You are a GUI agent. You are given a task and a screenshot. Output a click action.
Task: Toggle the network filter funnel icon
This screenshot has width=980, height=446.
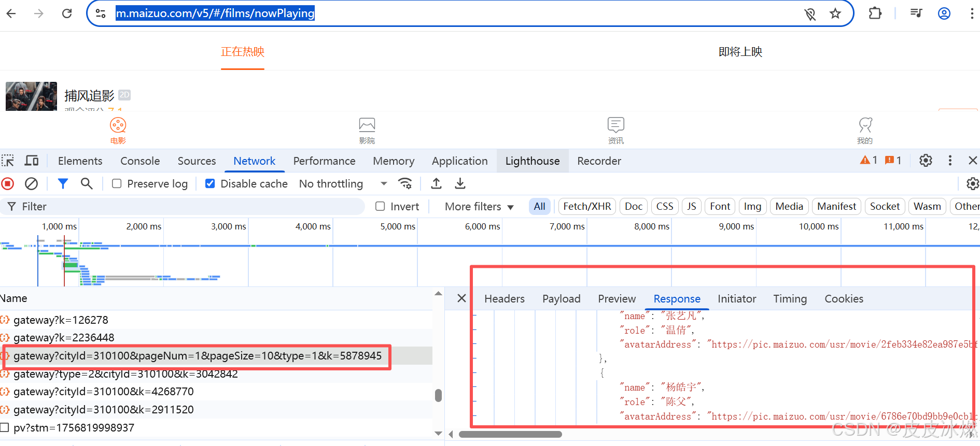point(63,183)
